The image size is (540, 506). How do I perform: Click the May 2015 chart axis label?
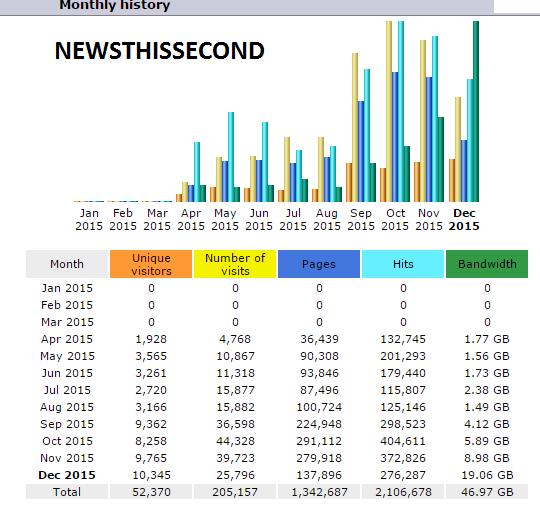click(x=225, y=220)
